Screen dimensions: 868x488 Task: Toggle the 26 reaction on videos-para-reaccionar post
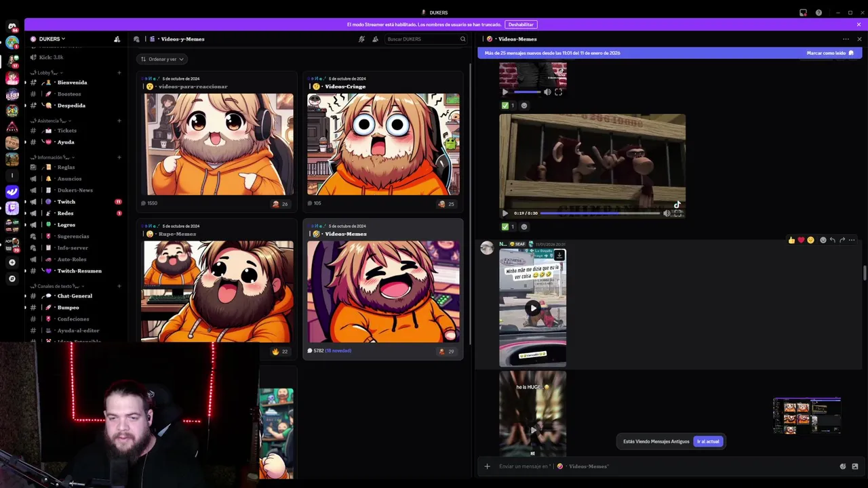coord(280,203)
